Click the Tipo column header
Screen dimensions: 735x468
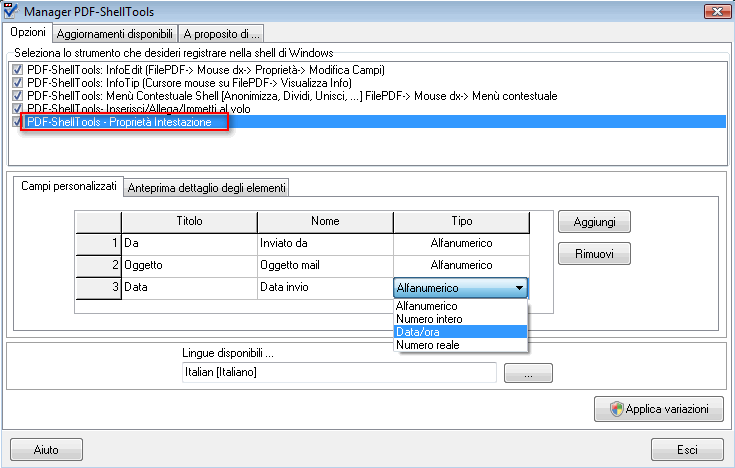tap(462, 221)
